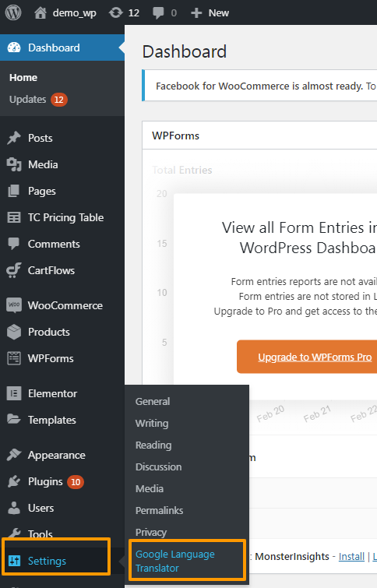Click the Templates folder icon
Image resolution: width=377 pixels, height=588 pixels.
pyautogui.click(x=14, y=419)
